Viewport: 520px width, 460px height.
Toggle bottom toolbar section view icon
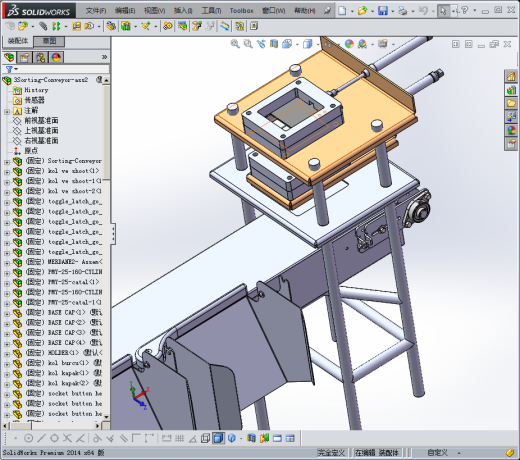(x=251, y=438)
